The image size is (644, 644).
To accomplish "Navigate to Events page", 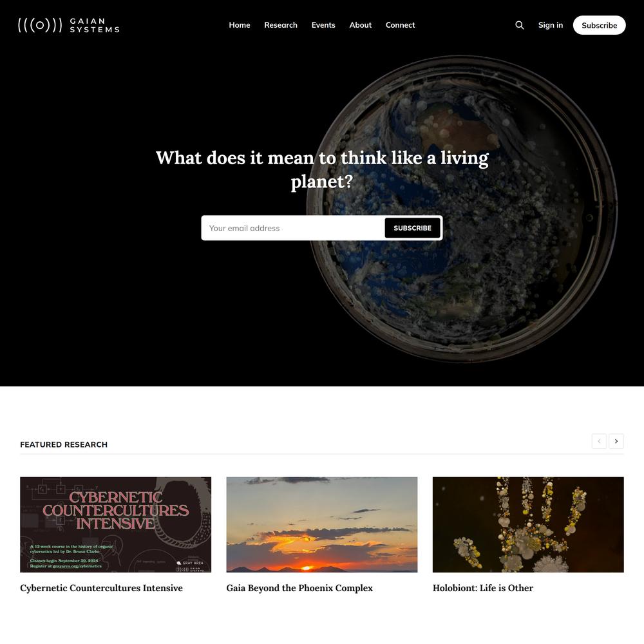I will (323, 25).
